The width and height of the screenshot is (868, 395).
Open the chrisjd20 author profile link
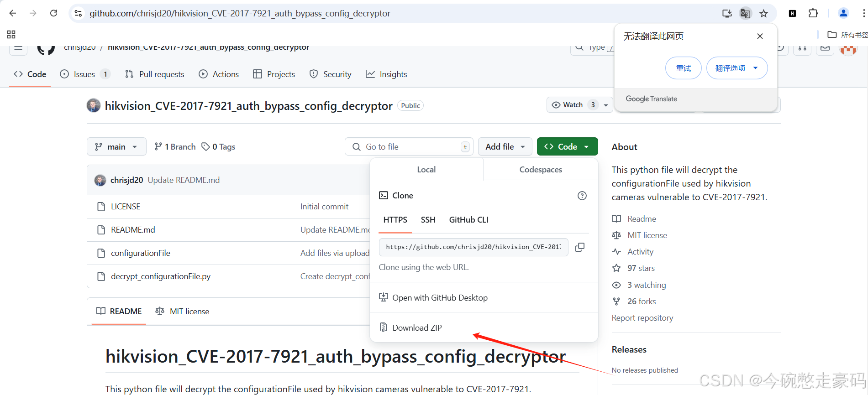coord(127,180)
